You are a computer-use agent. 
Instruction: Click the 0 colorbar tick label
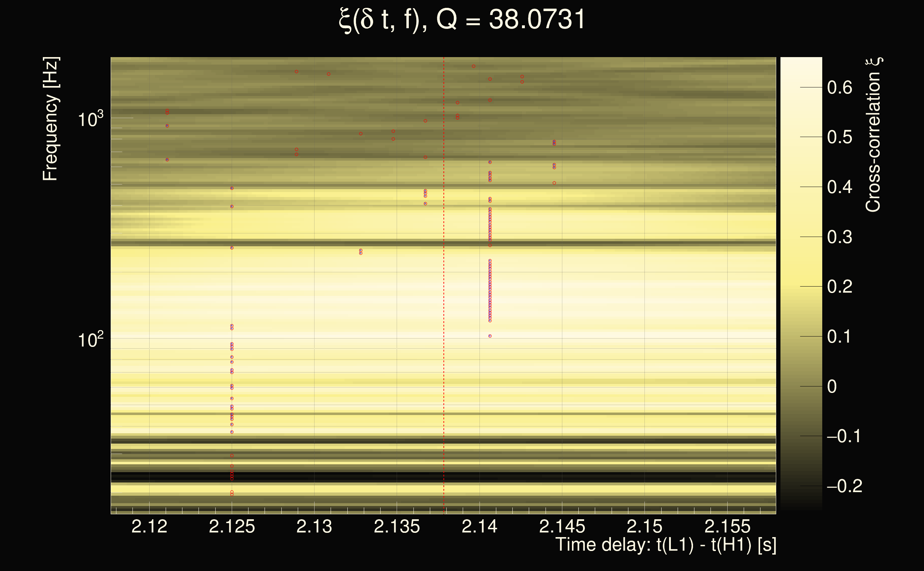pos(832,386)
